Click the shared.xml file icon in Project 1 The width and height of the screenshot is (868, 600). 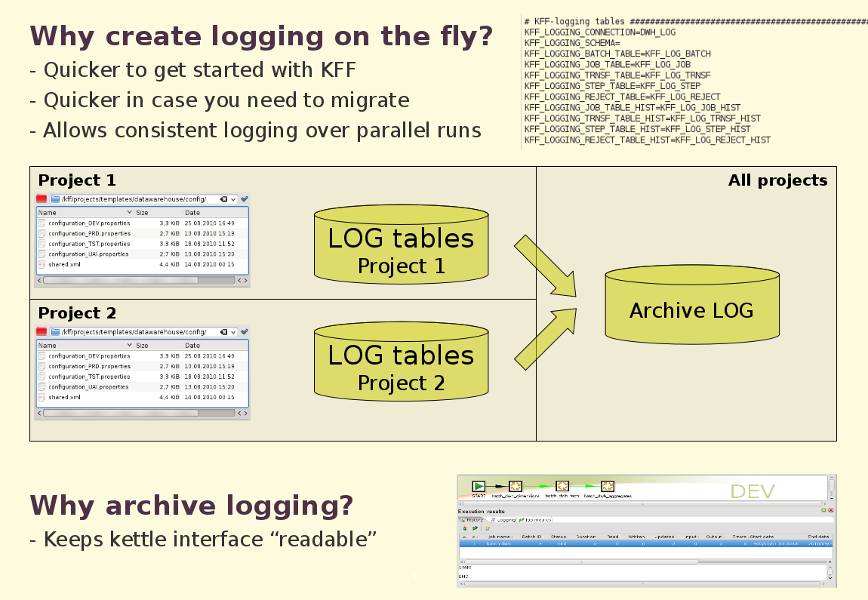(x=42, y=265)
